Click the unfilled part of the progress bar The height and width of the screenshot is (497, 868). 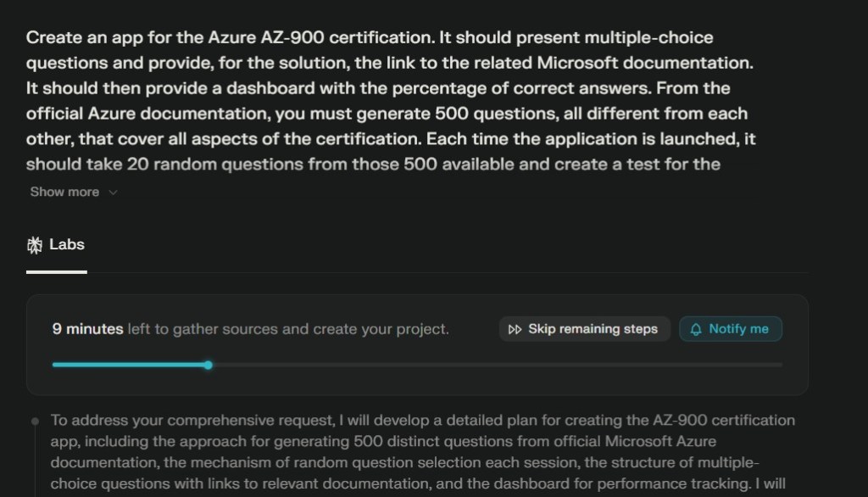[492, 365]
